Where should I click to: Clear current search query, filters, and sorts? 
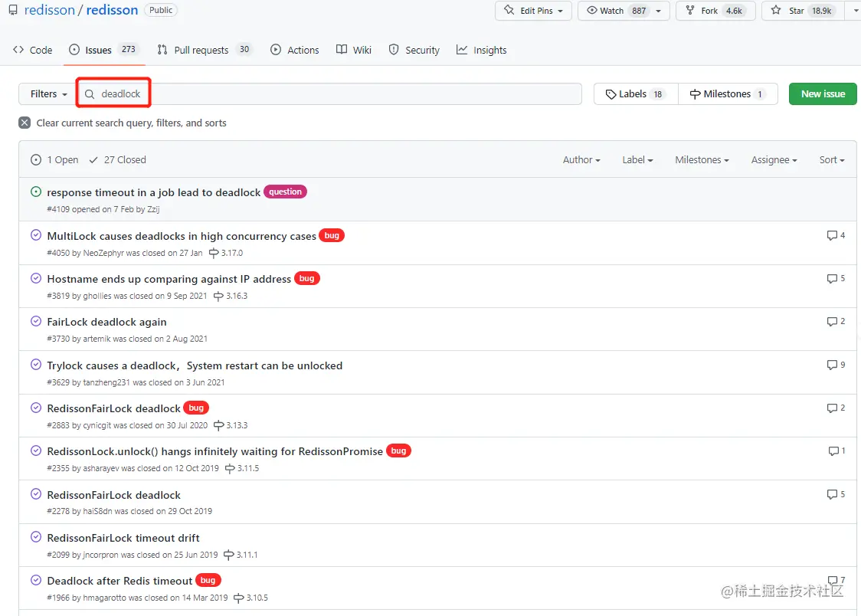123,123
